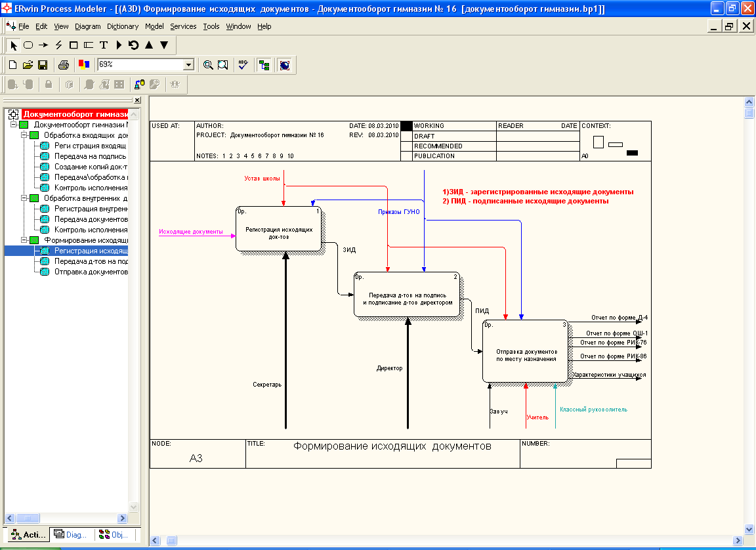Select Контроль исполнения under Обработка входящих
The image size is (756, 550).
pos(91,188)
